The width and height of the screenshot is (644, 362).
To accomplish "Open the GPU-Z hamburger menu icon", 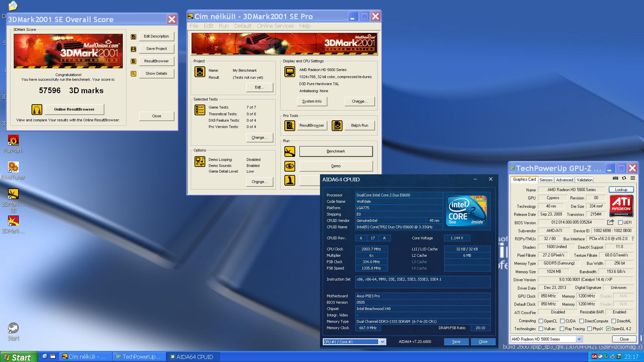I will pyautogui.click(x=633, y=178).
